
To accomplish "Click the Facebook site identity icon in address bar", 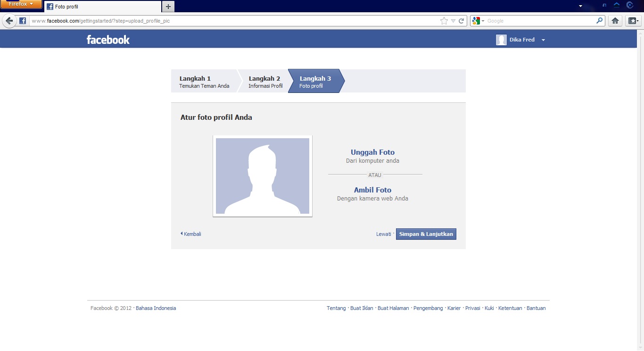I will pos(23,21).
